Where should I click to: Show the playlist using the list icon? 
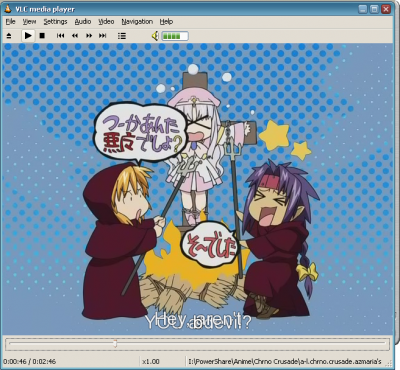tap(122, 36)
